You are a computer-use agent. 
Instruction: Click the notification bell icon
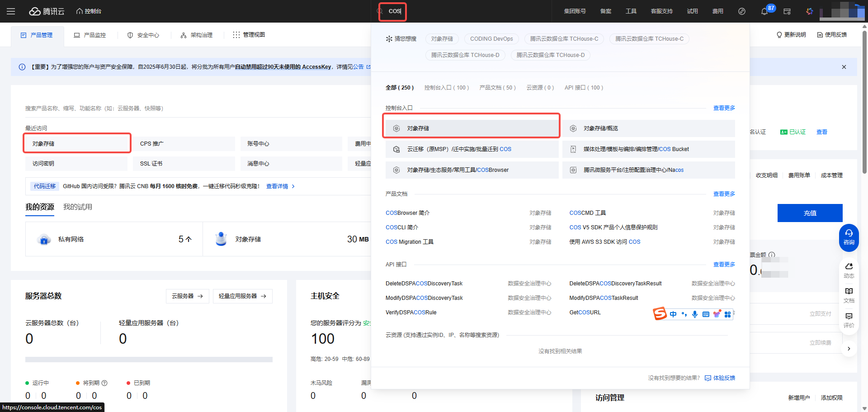[x=764, y=11]
